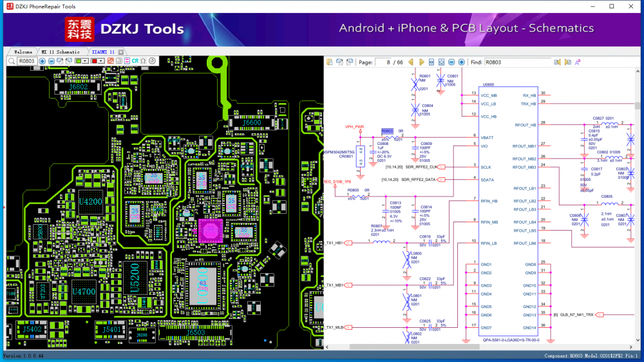Toggle the match case search option icon
This screenshot has width=644, height=362.
pyautogui.click(x=578, y=62)
